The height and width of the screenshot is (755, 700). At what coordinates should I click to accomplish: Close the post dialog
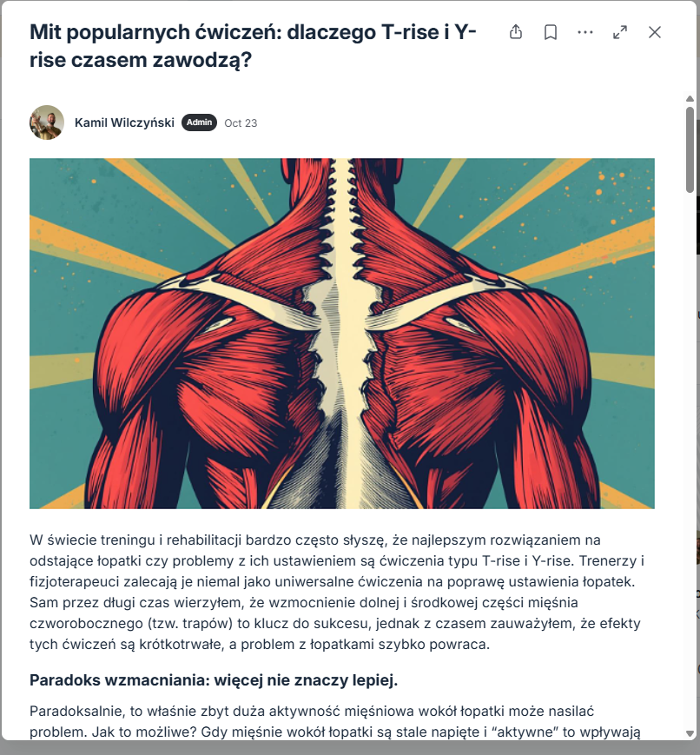point(655,32)
